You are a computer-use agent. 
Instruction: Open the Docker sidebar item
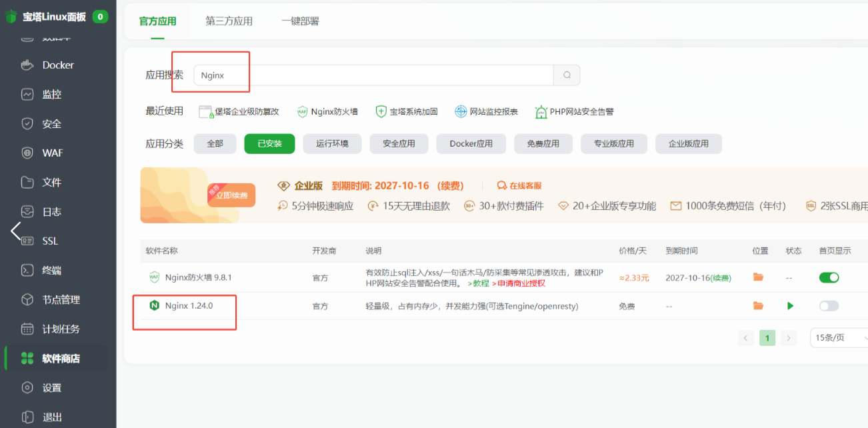(57, 65)
